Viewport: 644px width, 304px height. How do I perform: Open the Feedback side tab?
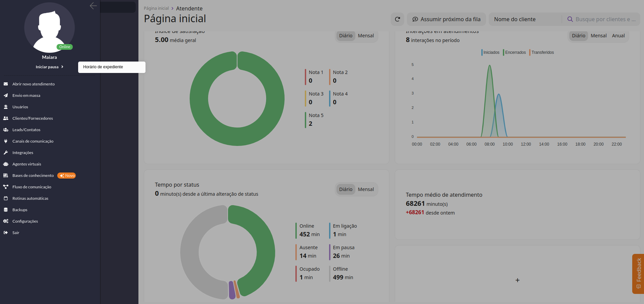[638, 274]
